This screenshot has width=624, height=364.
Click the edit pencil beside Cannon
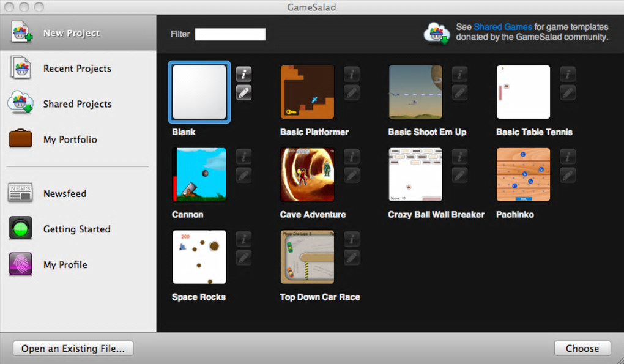click(243, 175)
